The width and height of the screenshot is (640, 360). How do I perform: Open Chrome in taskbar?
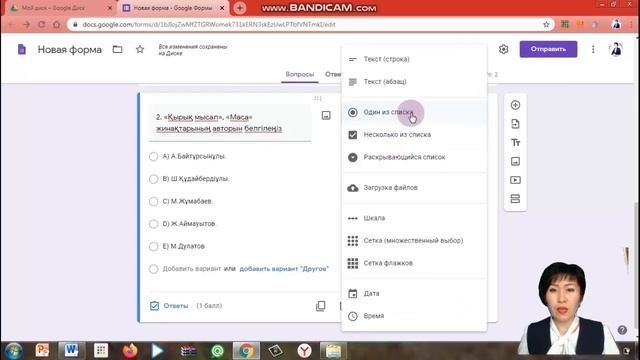[246, 351]
